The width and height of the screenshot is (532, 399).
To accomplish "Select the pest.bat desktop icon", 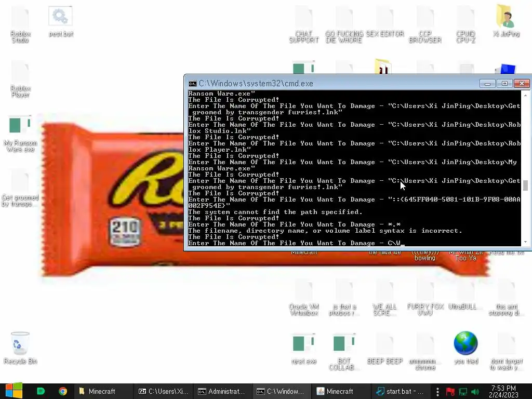I will coord(61,21).
